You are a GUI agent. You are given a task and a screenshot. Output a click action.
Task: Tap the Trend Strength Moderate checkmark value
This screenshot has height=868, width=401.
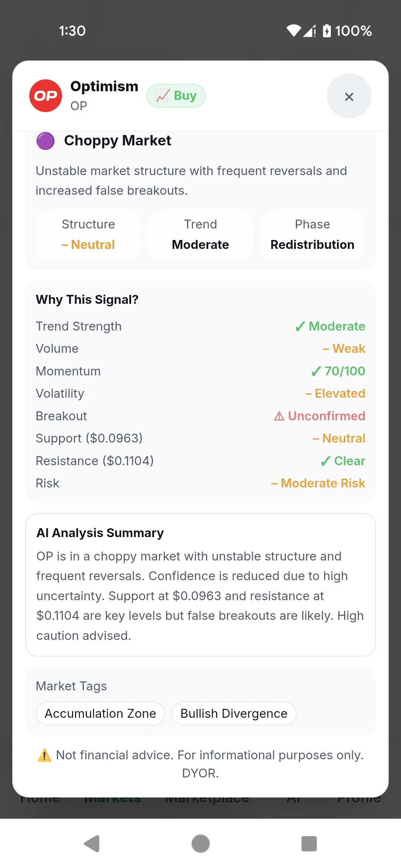(330, 326)
